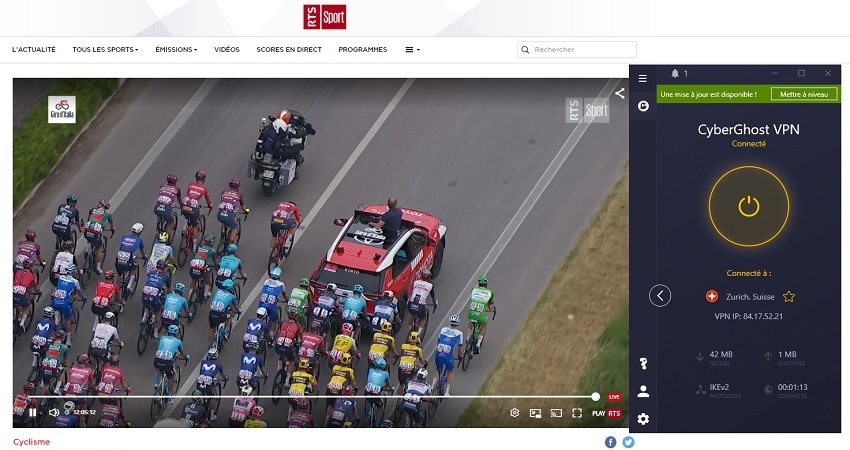
Task: Click the IKEv2 protocol label
Action: pos(719,387)
